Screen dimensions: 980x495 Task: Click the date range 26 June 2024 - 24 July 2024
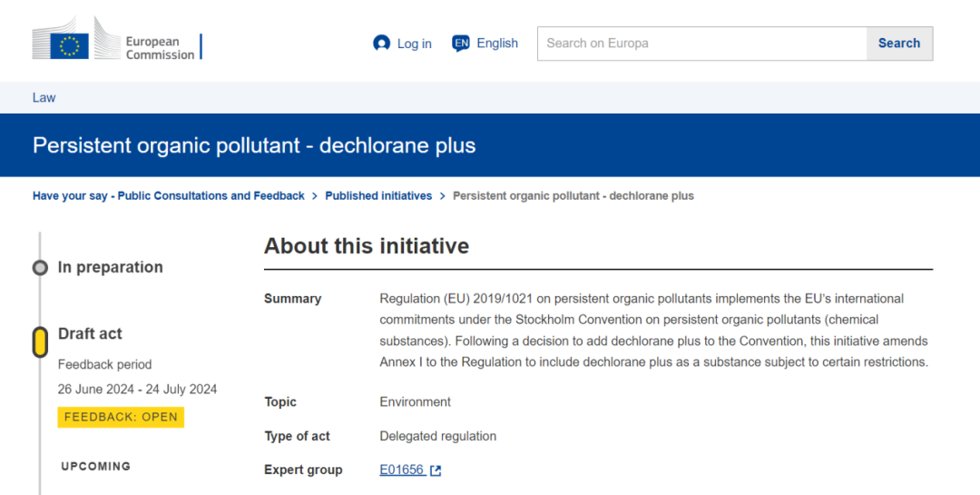138,390
